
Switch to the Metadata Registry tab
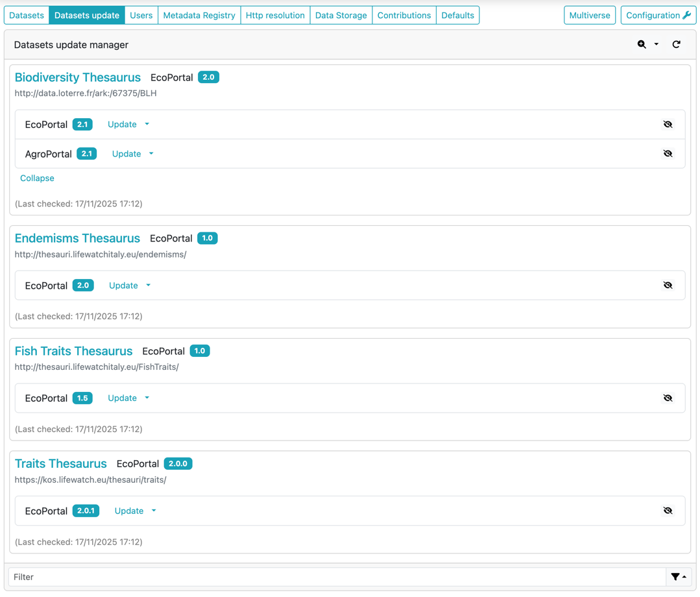199,15
